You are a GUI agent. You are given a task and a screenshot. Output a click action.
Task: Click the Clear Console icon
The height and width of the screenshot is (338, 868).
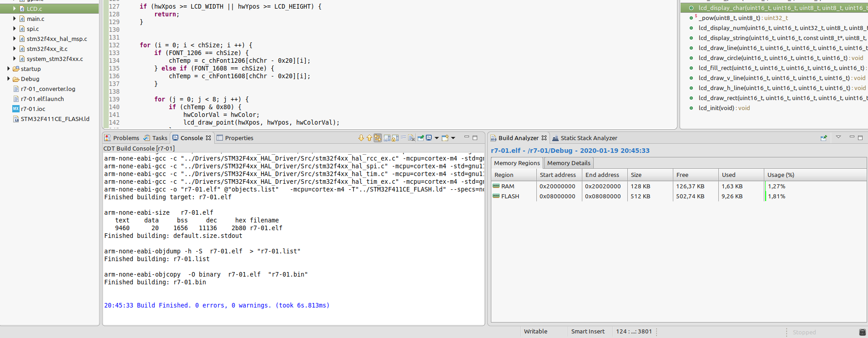point(411,138)
